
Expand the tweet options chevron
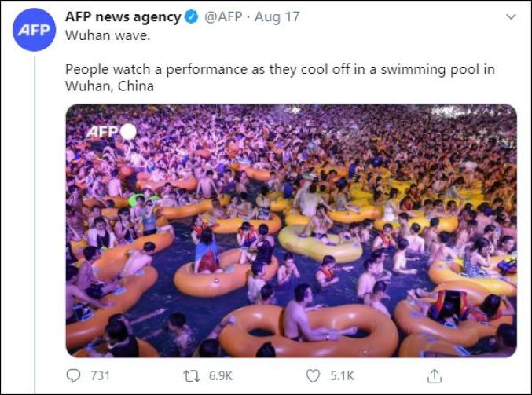point(511,16)
